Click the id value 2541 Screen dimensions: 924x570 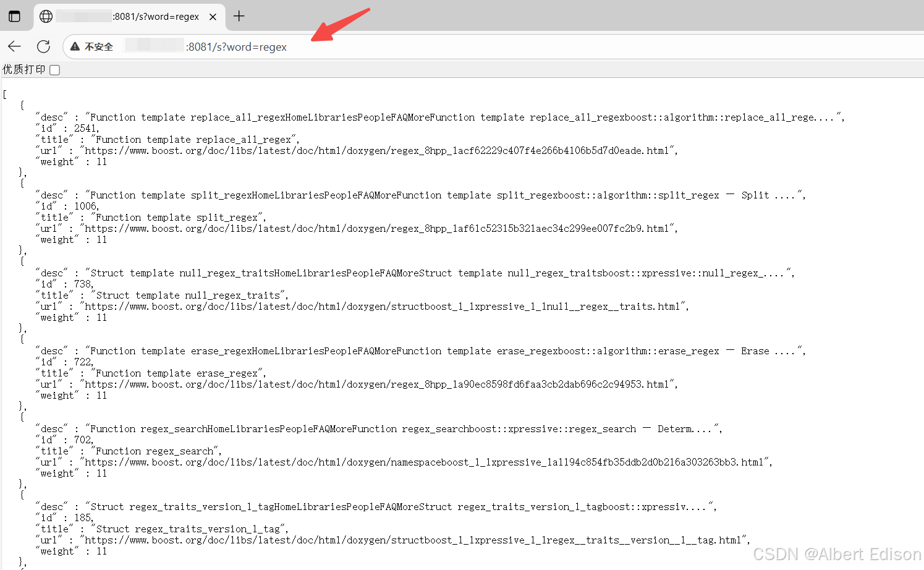click(x=85, y=129)
